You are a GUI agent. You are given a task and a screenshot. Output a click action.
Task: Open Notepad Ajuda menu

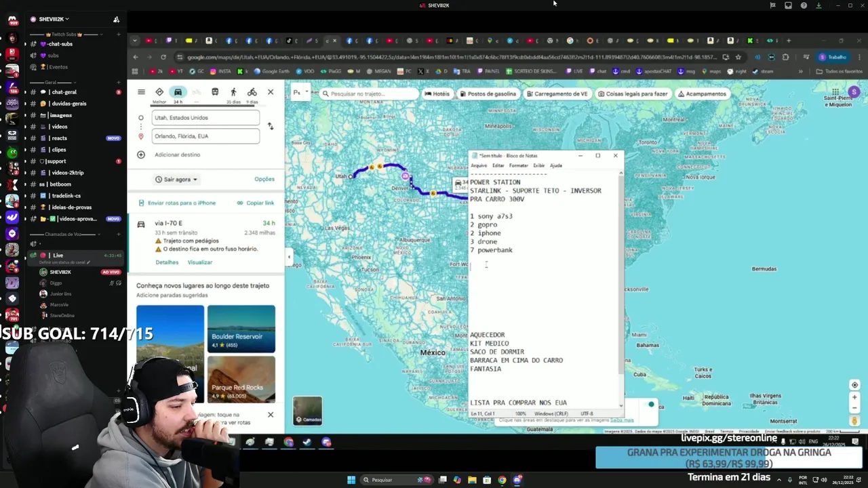click(555, 165)
